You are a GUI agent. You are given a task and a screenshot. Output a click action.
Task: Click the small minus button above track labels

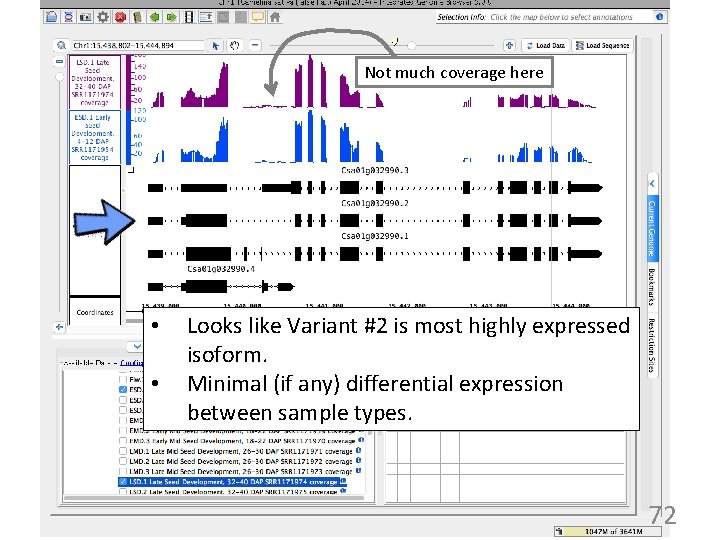click(x=60, y=61)
